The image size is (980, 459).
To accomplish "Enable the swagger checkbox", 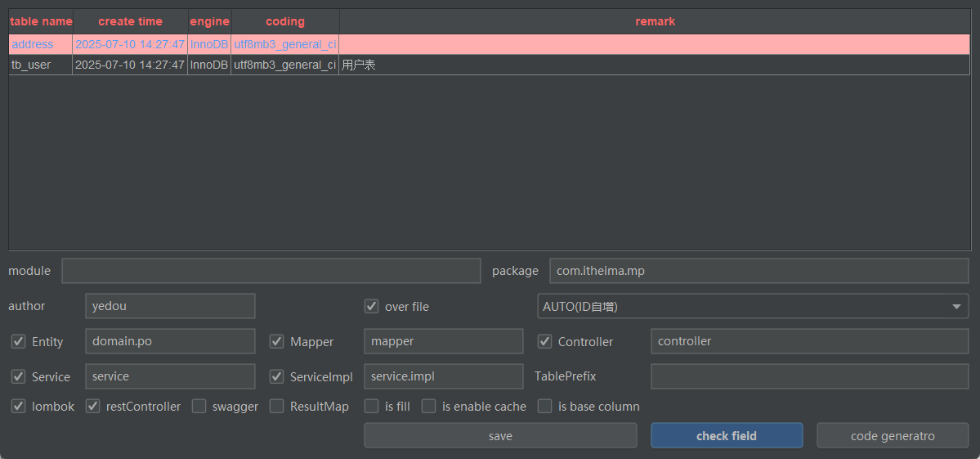I will pos(199,407).
